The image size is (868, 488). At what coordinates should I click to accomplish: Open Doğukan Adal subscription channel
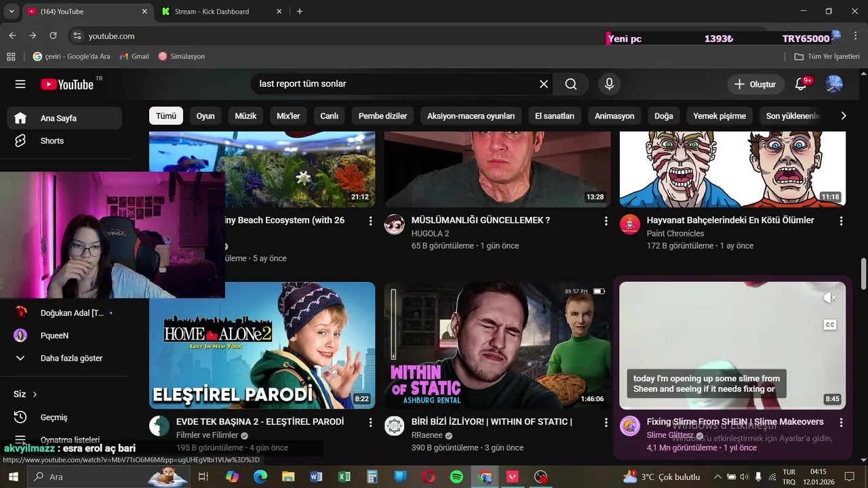point(65,312)
